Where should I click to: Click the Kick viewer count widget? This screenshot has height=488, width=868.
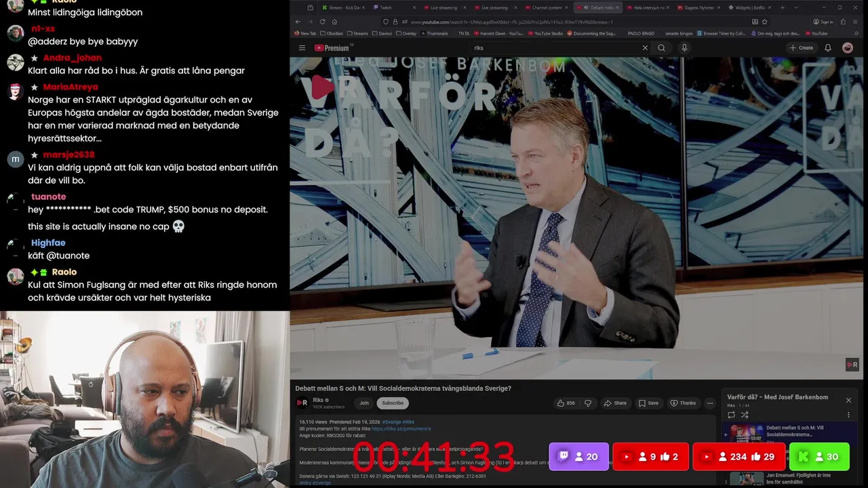click(819, 457)
